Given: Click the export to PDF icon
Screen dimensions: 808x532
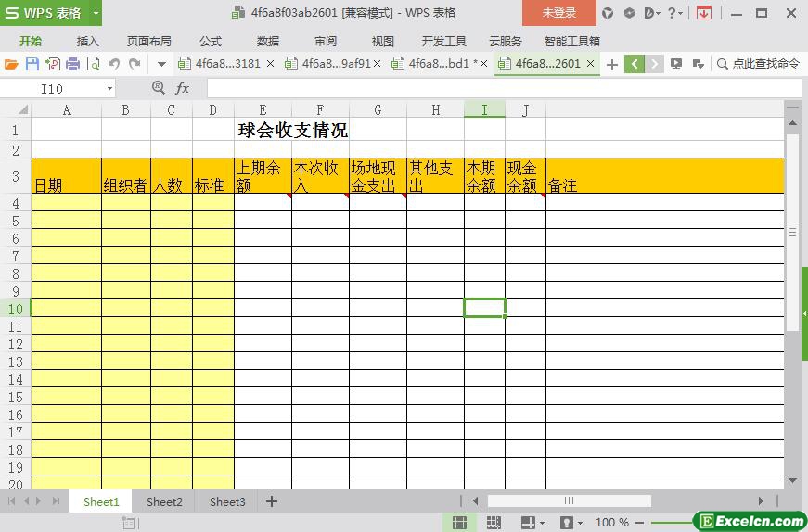Looking at the screenshot, I should click(x=53, y=64).
